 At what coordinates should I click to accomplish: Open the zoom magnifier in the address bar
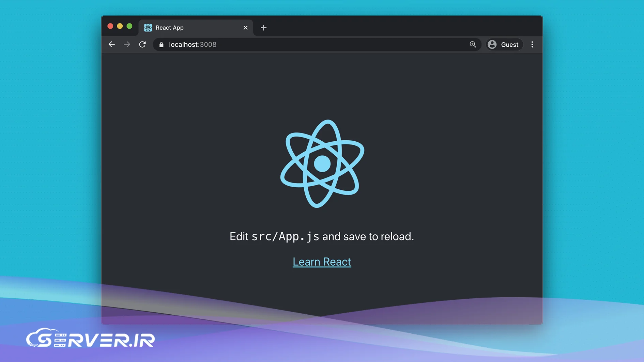click(x=473, y=45)
